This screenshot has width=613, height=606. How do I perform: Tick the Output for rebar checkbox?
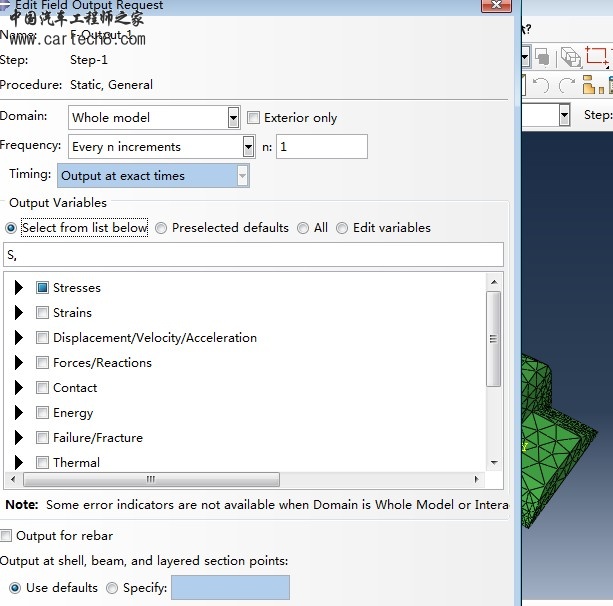pyautogui.click(x=7, y=536)
